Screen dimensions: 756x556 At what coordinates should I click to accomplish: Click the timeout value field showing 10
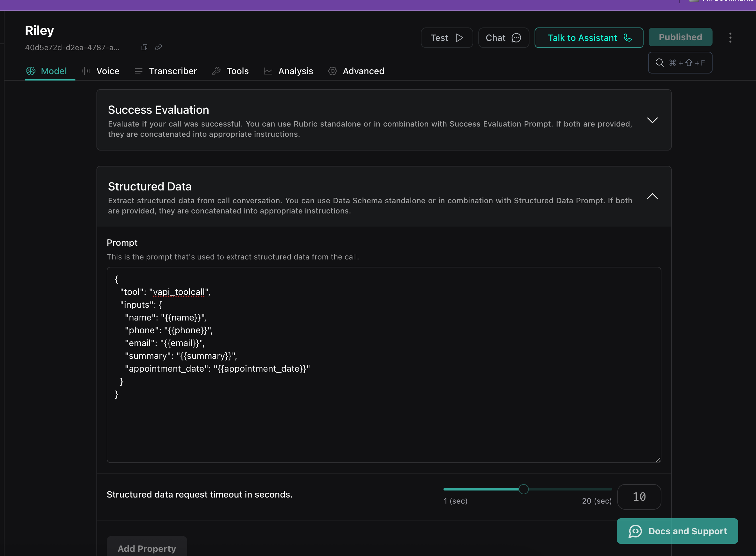[639, 497]
